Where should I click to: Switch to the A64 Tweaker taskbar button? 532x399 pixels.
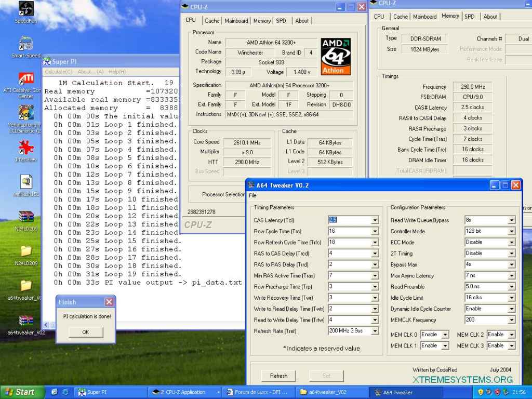coord(405,392)
